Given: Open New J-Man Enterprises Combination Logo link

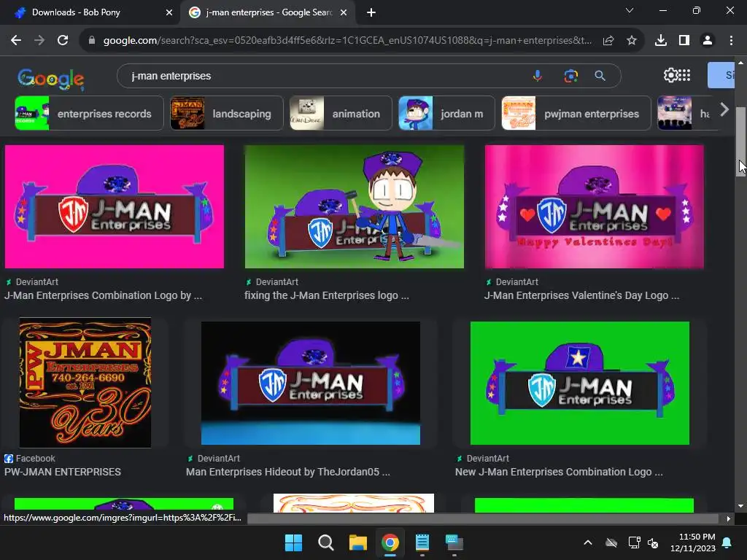Looking at the screenshot, I should [559, 472].
